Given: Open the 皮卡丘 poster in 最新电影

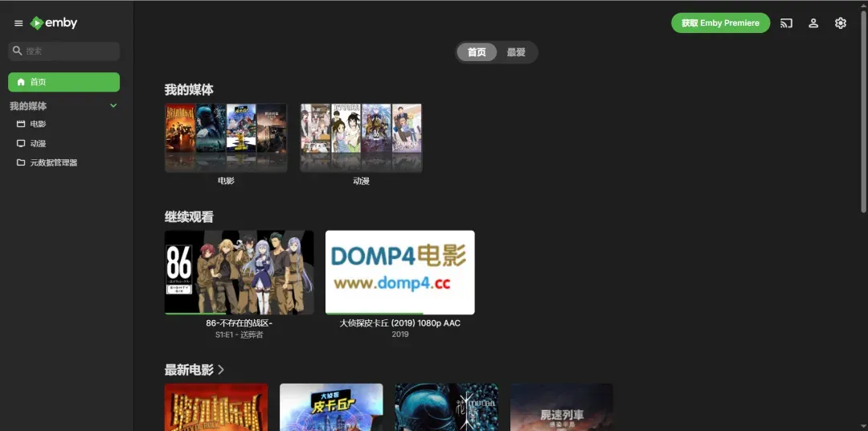Looking at the screenshot, I should coord(331,407).
